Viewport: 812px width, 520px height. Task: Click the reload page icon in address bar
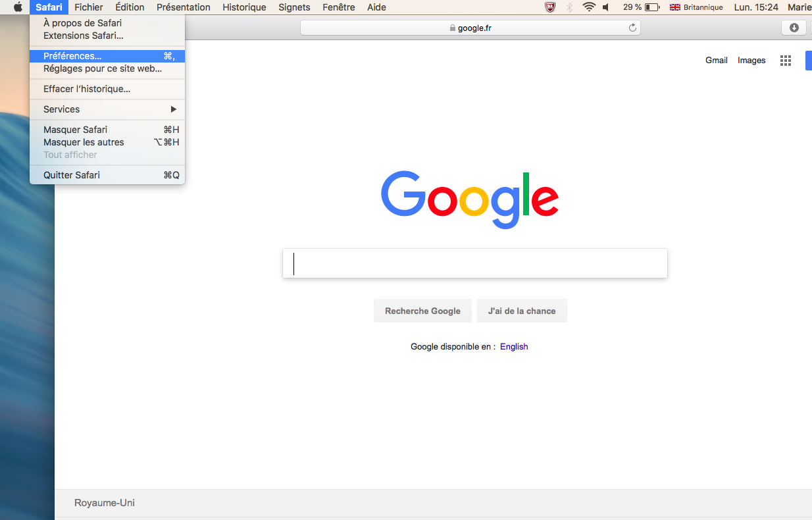tap(632, 28)
